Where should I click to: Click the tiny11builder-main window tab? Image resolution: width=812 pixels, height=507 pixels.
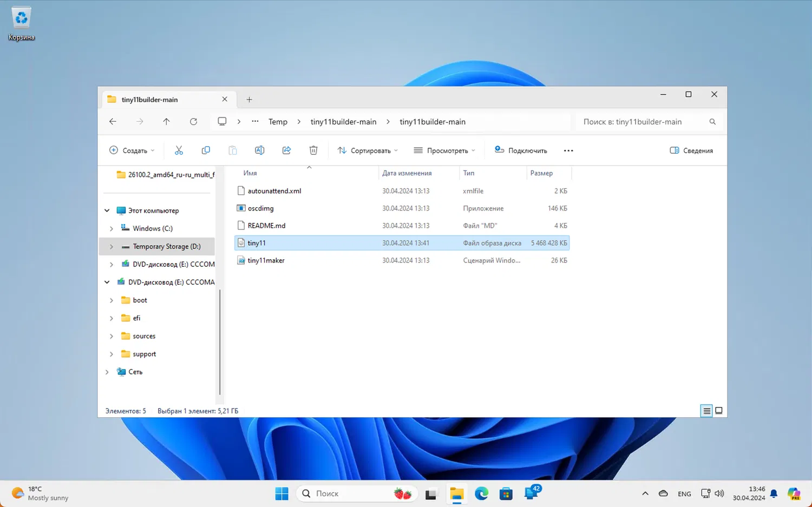pyautogui.click(x=168, y=100)
